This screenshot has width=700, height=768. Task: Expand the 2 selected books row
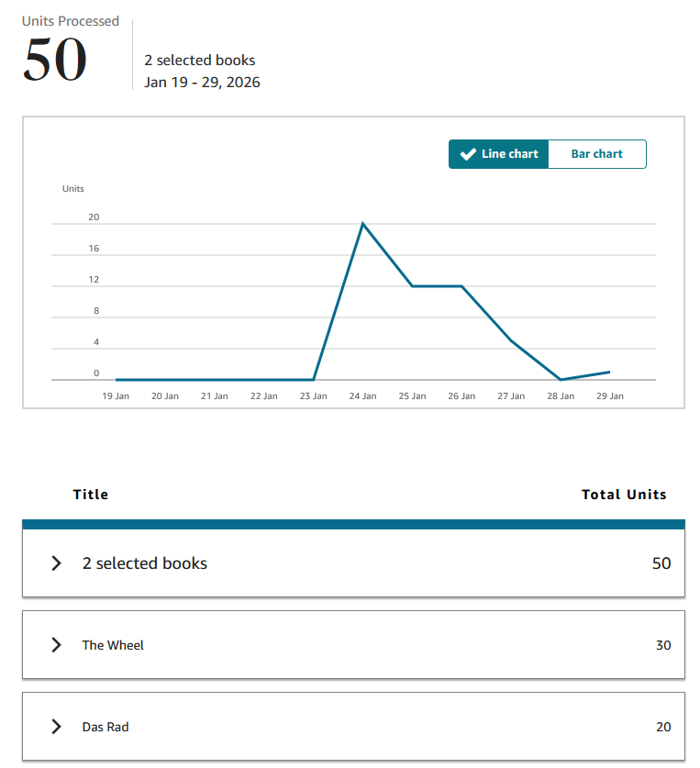(x=57, y=563)
